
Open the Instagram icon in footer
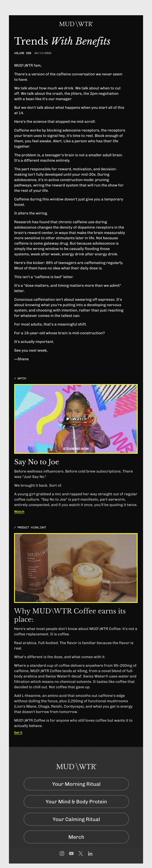tap(62, 854)
